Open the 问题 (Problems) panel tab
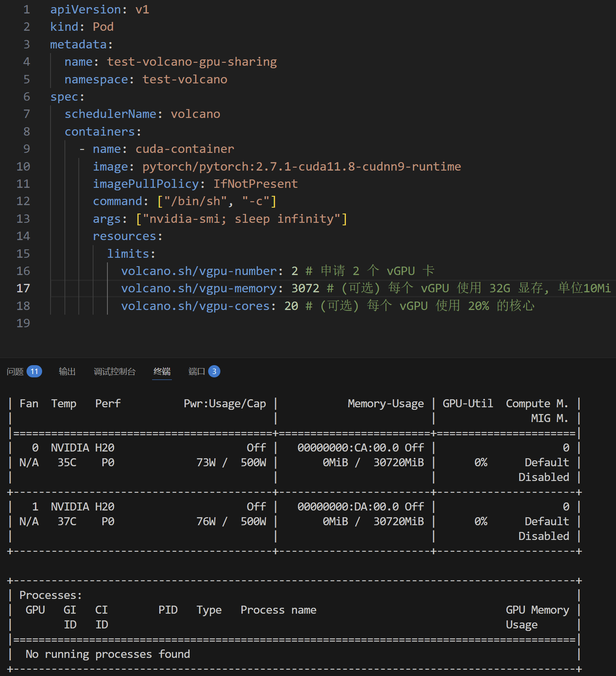Viewport: 616px width, 676px height. point(15,371)
